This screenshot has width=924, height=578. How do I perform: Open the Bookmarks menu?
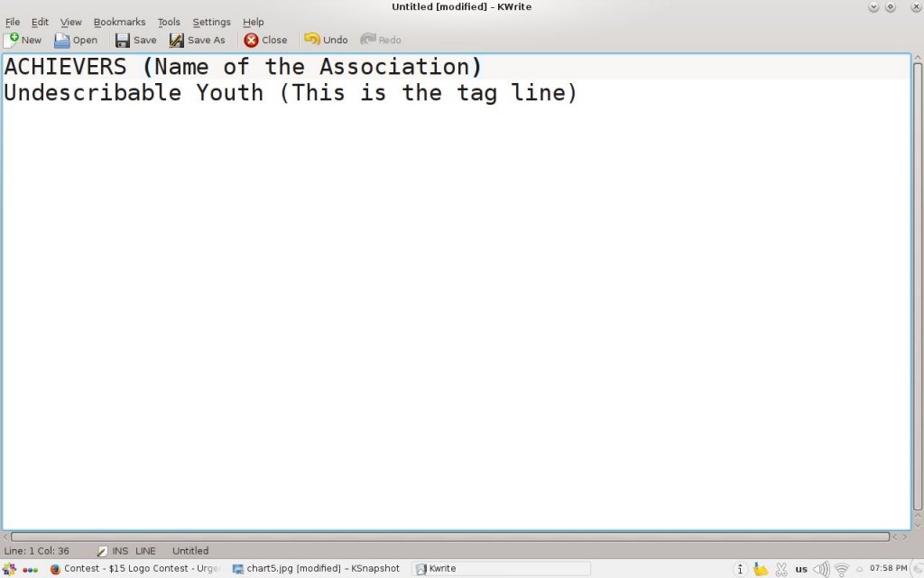click(120, 22)
